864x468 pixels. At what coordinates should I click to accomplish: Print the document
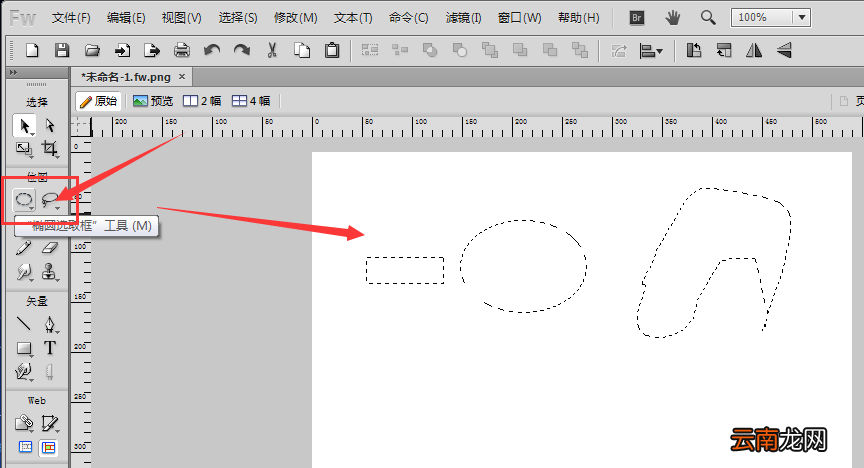point(182,51)
